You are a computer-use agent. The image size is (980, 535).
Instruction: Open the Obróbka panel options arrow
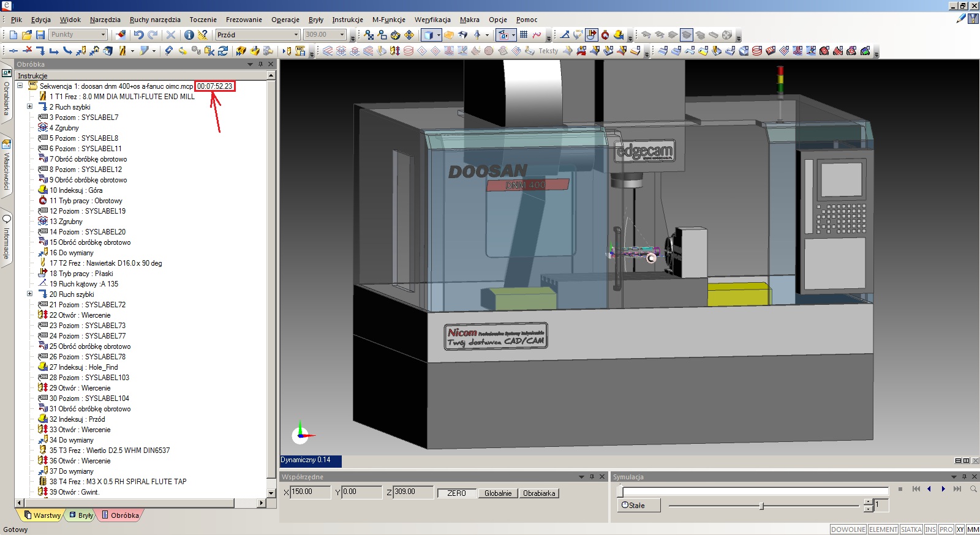point(250,64)
